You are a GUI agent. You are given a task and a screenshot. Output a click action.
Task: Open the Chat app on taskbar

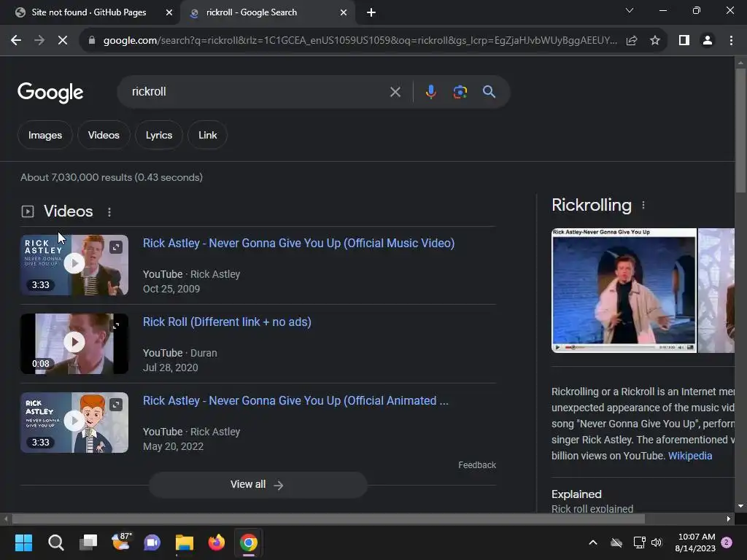pos(152,542)
